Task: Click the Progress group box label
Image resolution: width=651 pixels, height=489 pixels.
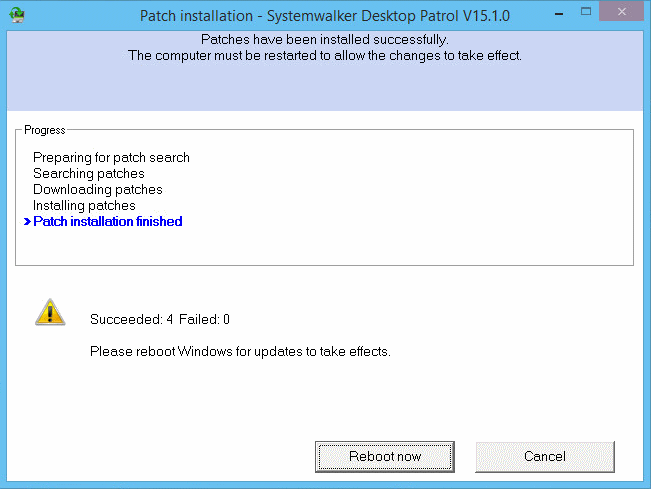Action: click(45, 130)
